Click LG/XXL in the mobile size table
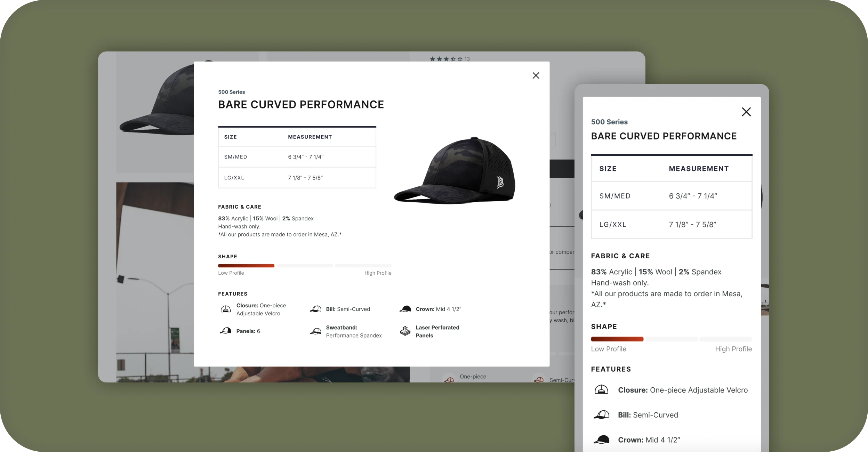This screenshot has height=452, width=868. point(613,225)
